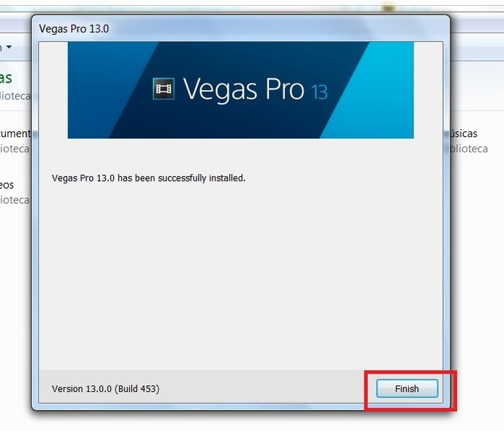Click the blue 13 number in the banner

click(x=320, y=92)
